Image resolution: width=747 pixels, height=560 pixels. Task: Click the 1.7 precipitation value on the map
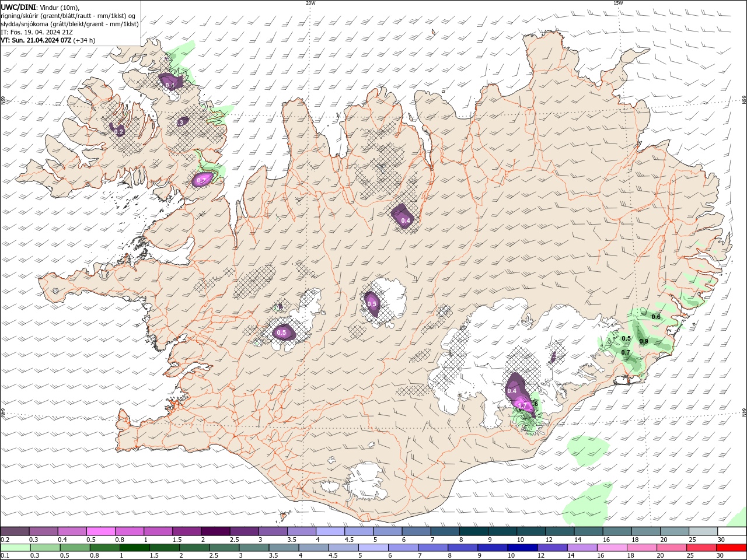pyautogui.click(x=523, y=405)
